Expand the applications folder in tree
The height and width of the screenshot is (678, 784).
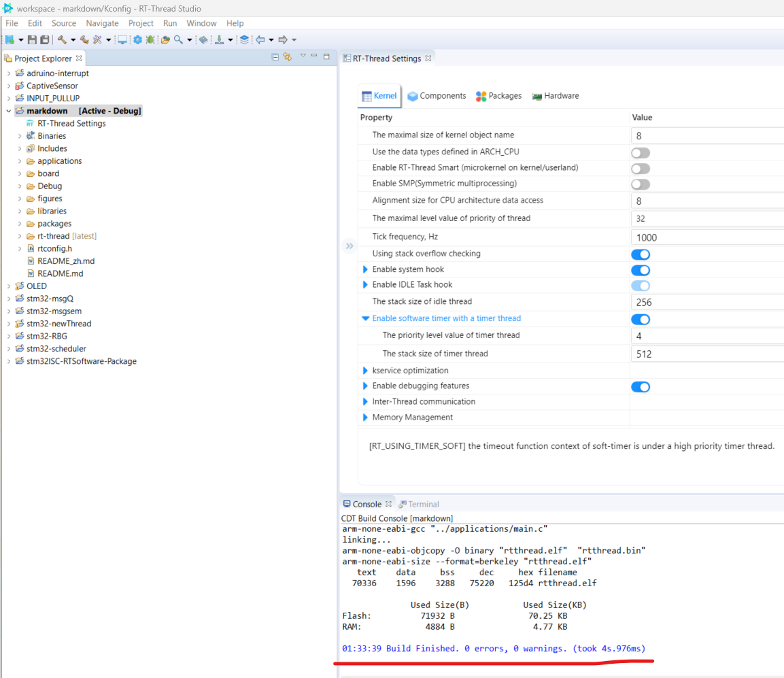pos(20,161)
